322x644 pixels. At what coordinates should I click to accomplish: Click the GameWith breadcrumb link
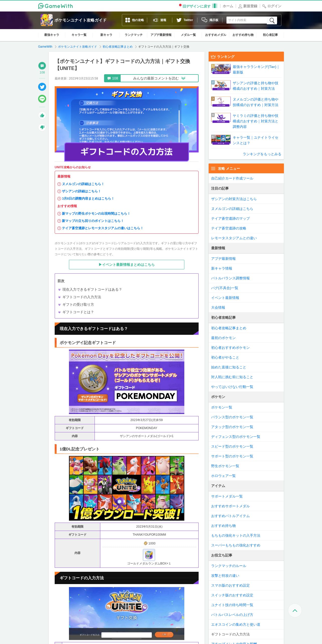45,47
